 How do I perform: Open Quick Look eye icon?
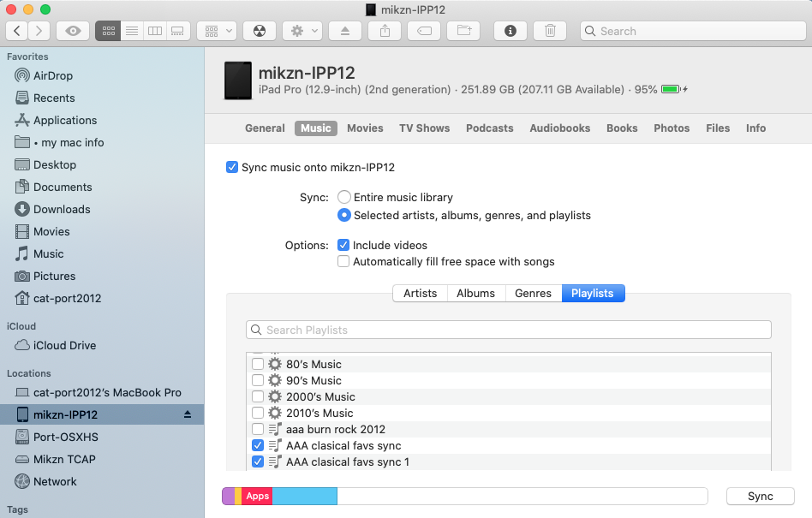(73, 31)
